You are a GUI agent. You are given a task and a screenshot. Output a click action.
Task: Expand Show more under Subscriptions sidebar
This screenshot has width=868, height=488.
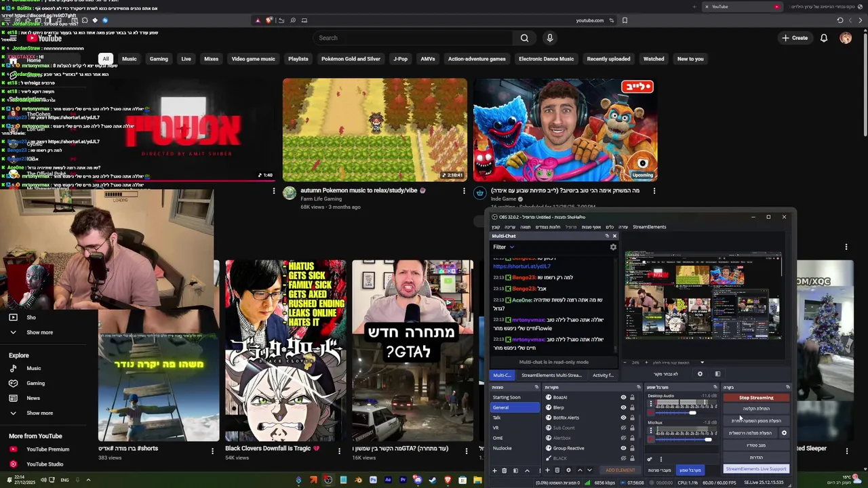39,332
